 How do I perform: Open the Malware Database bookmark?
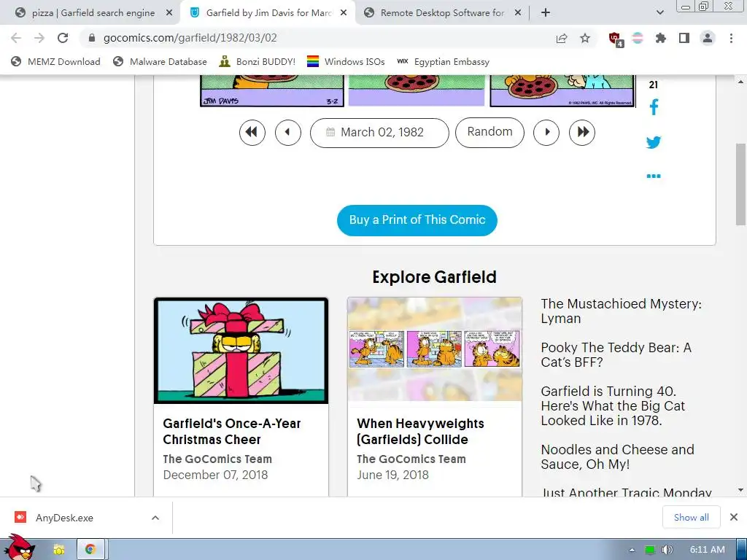(x=160, y=61)
